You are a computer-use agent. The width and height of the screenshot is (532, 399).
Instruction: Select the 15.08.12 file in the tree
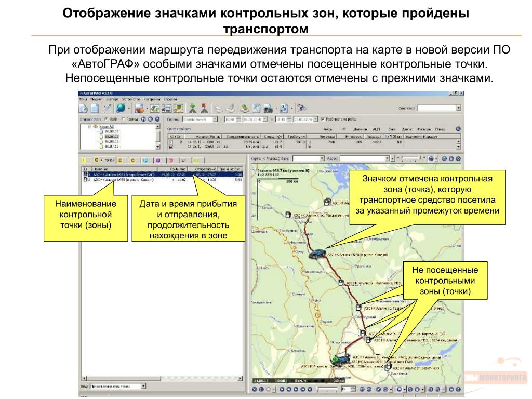pyautogui.click(x=111, y=137)
